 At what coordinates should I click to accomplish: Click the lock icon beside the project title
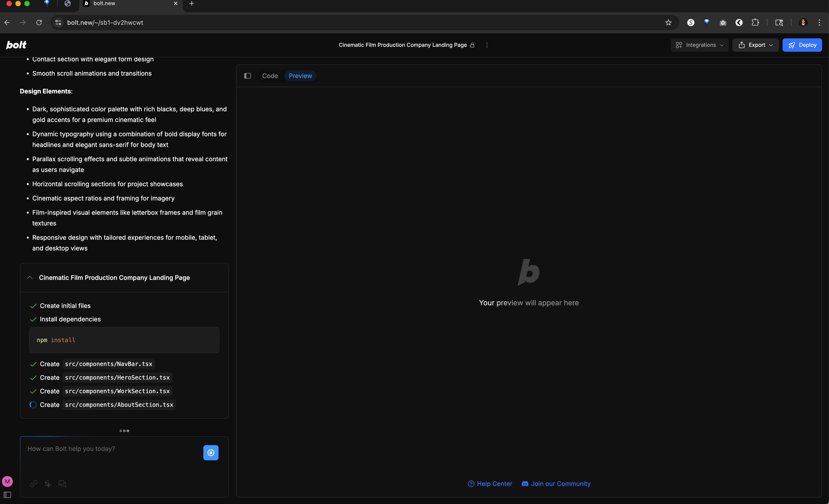pos(472,45)
